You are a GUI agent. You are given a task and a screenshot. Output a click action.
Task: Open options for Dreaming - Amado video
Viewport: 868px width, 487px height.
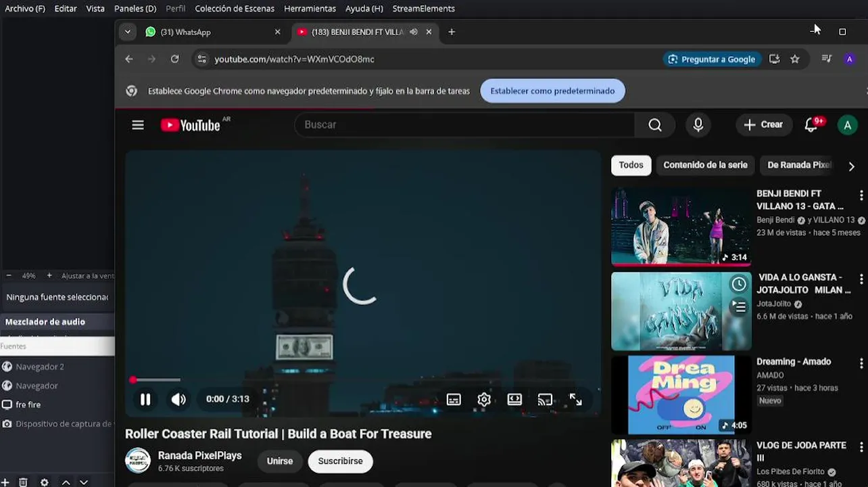pos(861,363)
